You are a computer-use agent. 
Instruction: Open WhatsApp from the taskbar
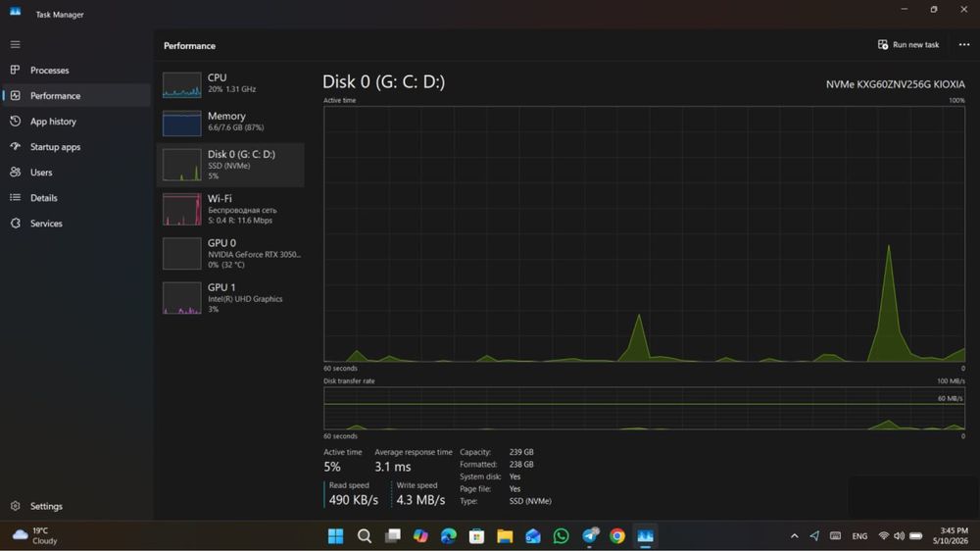[562, 536]
